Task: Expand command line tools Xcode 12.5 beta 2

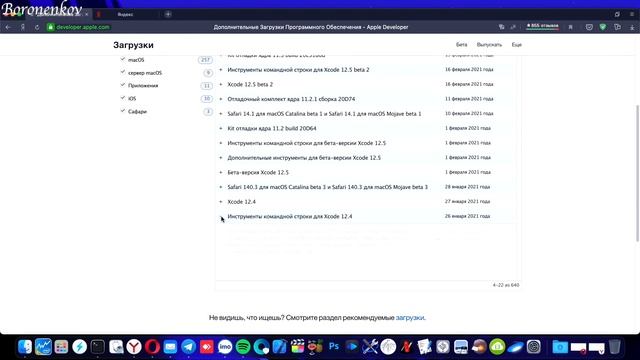Action: click(x=221, y=70)
